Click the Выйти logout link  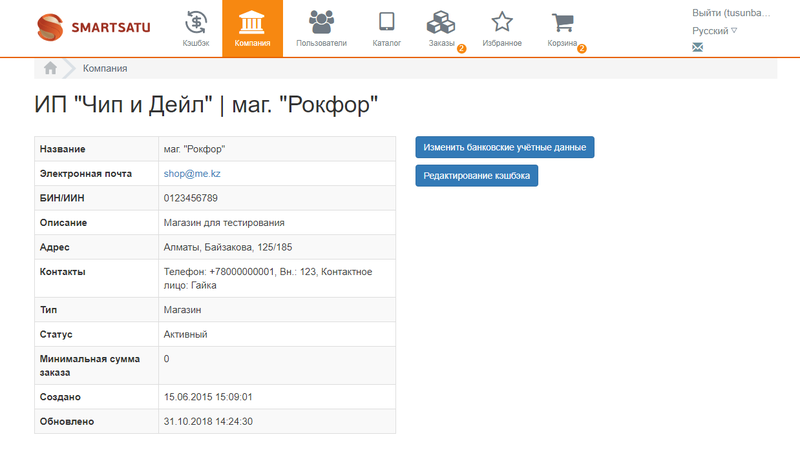click(731, 13)
